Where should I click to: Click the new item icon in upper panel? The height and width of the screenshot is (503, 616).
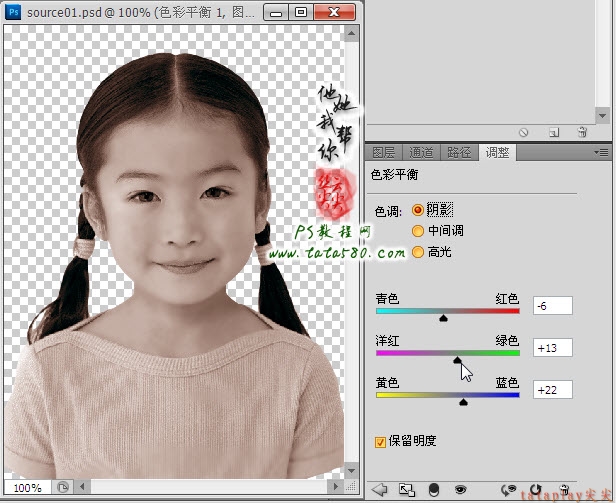click(x=554, y=133)
